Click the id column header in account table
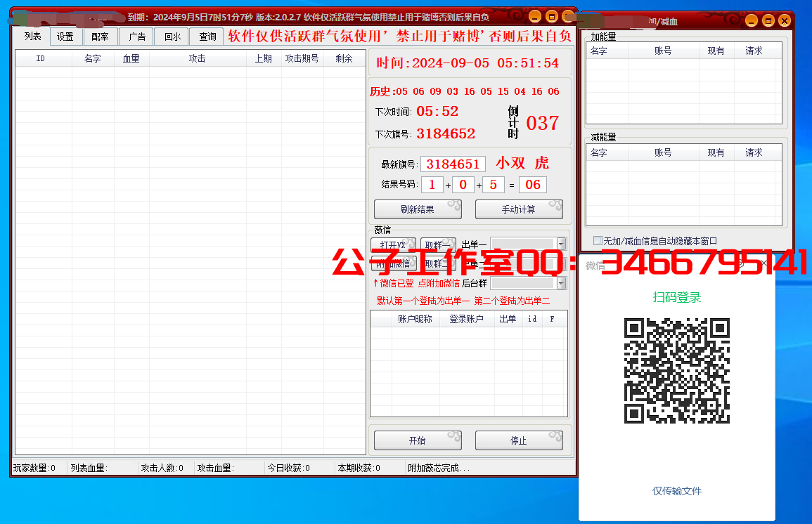The height and width of the screenshot is (524, 812). [532, 319]
